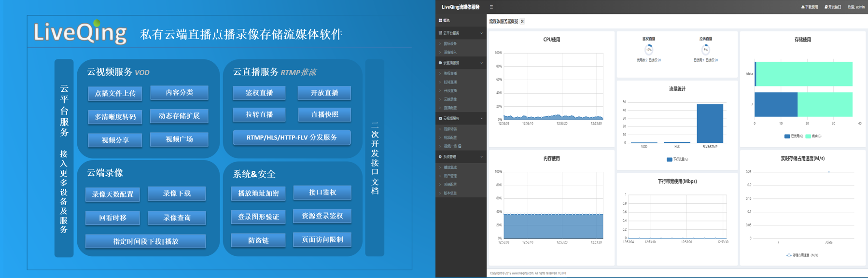Collapse the 云直播服务 section chevron
The width and height of the screenshot is (868, 278).
481,63
